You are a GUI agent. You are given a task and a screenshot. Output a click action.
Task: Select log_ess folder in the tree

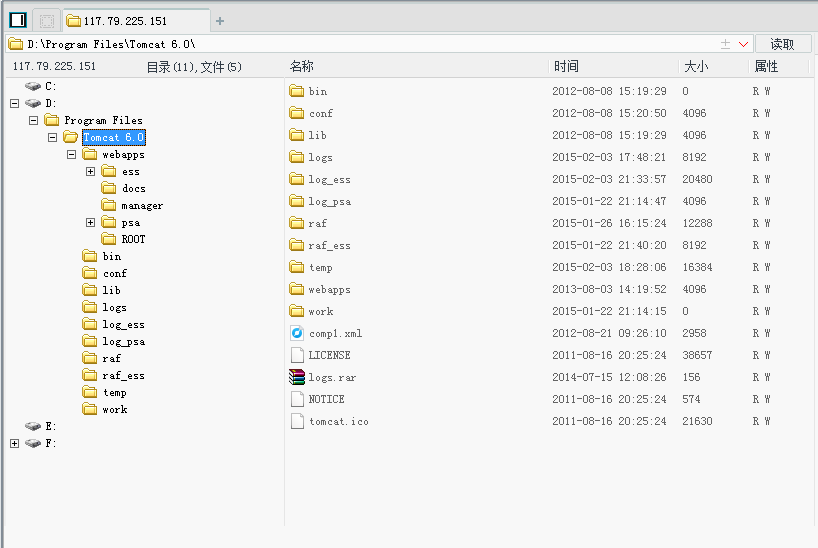[x=123, y=325]
